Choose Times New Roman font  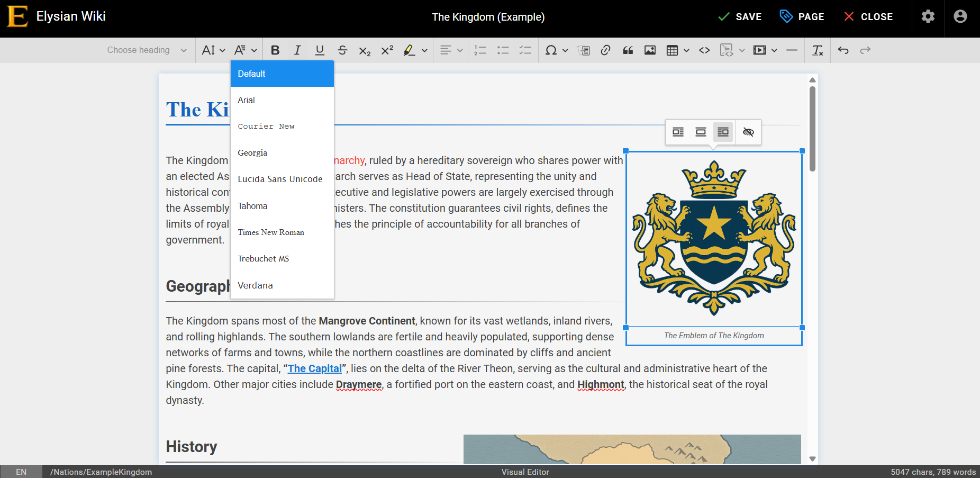point(271,232)
